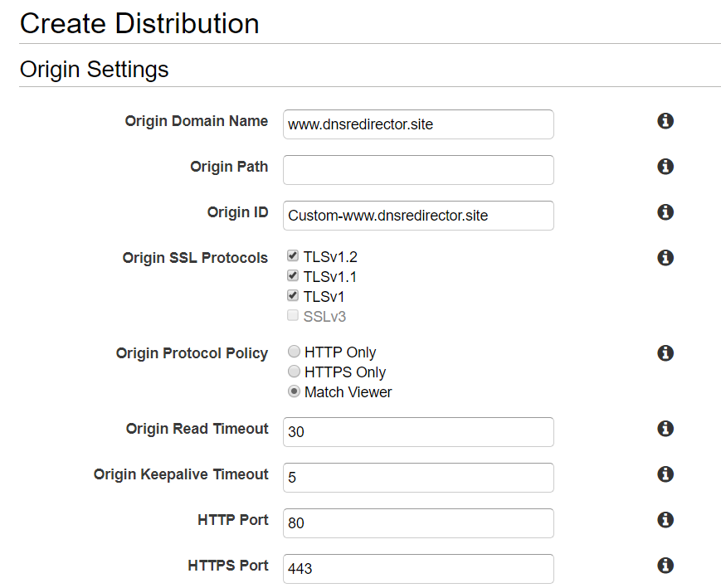Select the Match Viewer radio option

click(x=294, y=391)
